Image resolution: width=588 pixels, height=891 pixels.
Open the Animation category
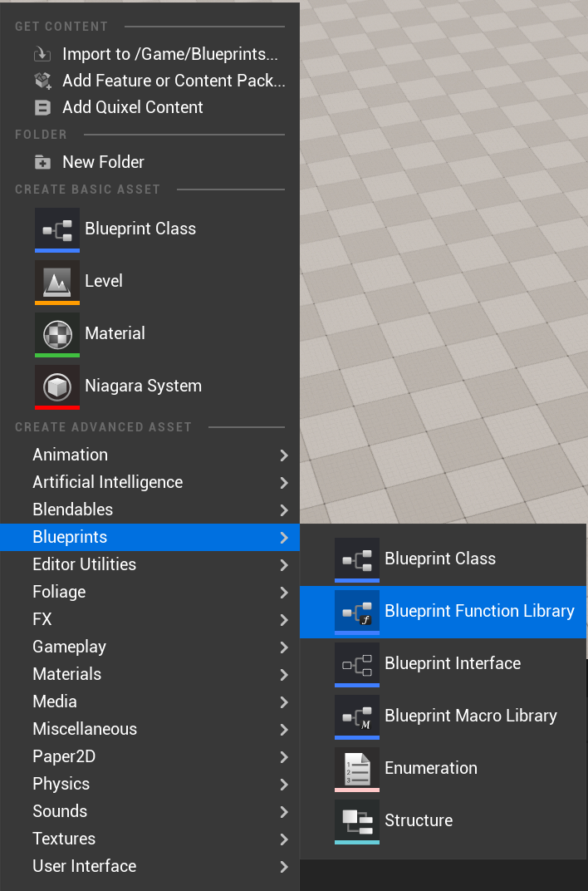click(149, 455)
